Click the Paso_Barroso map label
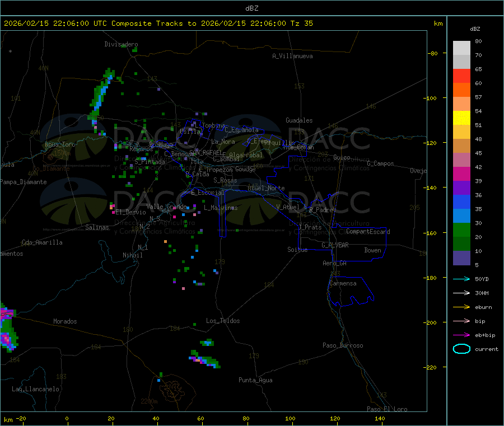Screen dimensions: 504x426 [343, 345]
